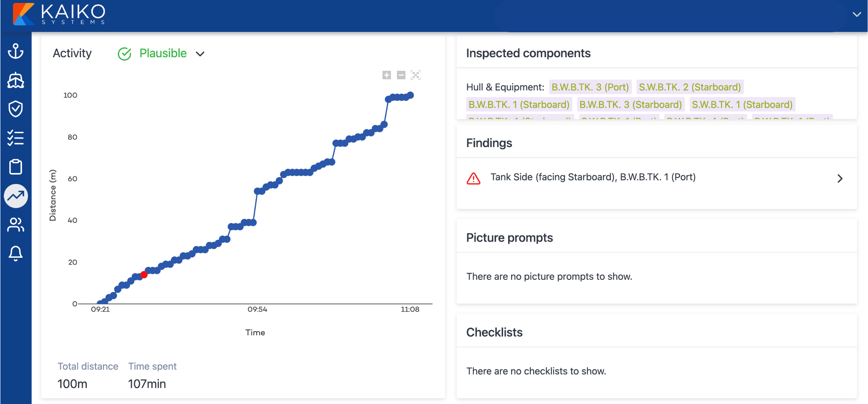The image size is (868, 404).
Task: Click the Kaiko Systems logo
Action: (x=59, y=15)
